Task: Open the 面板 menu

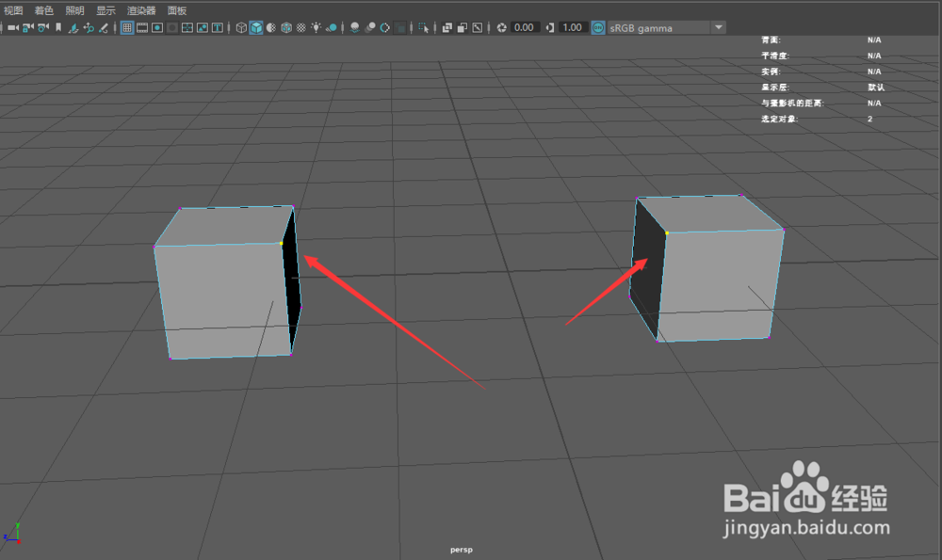Action: (177, 10)
